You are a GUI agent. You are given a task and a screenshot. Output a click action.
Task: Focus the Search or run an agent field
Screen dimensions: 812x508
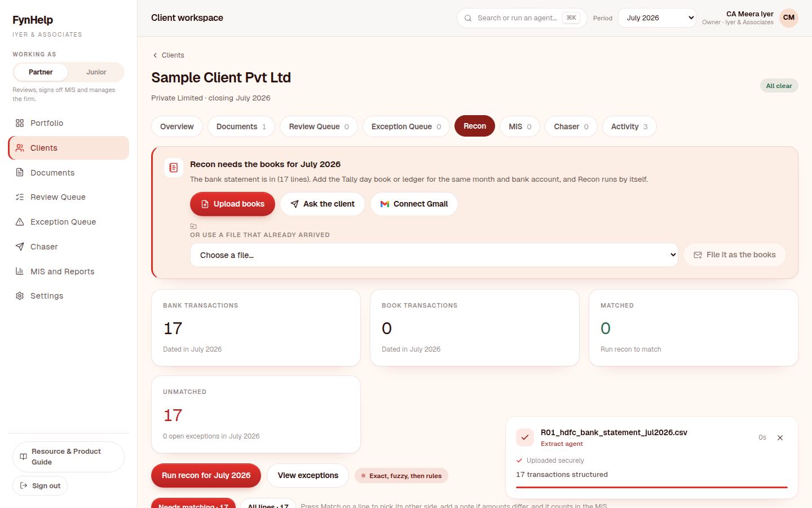pos(522,18)
